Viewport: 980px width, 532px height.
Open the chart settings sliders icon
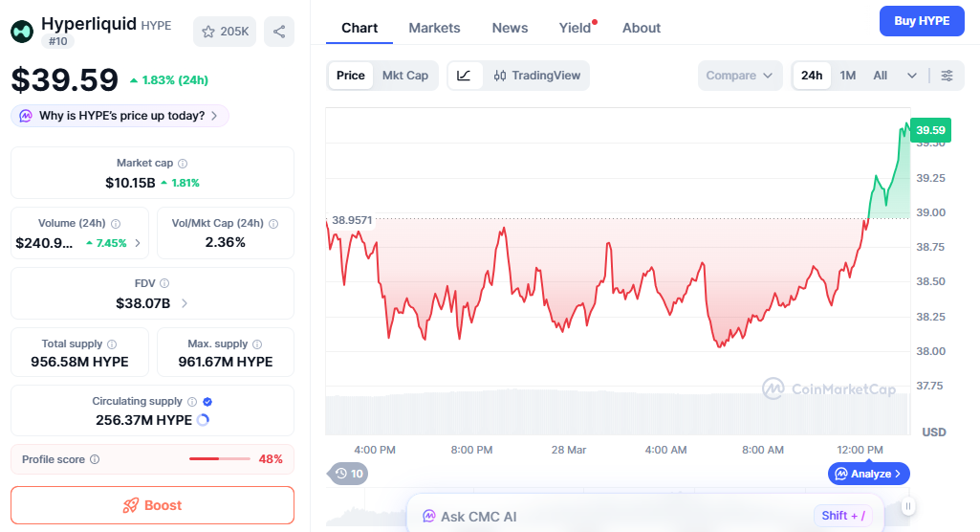947,76
